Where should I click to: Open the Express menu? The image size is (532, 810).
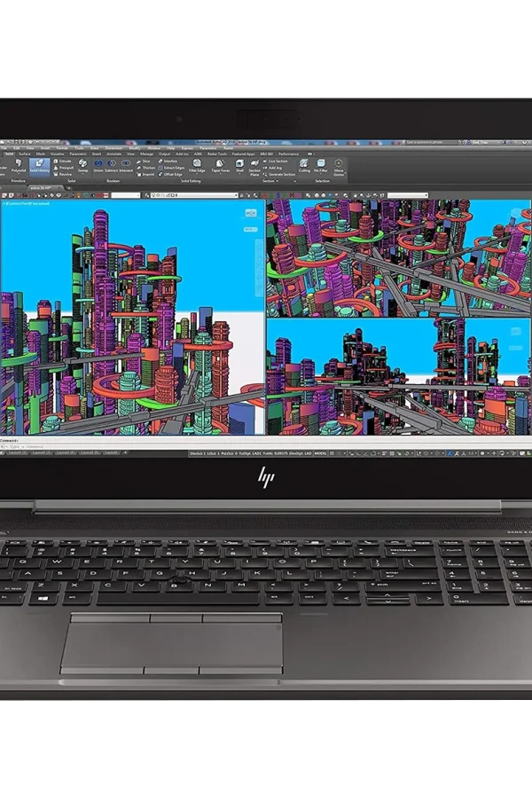187,148
